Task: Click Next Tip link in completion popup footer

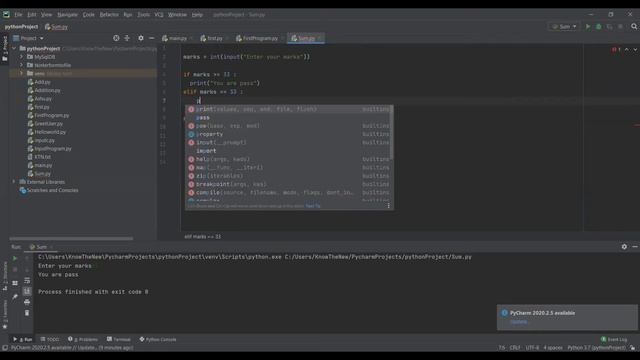Action: pos(313,206)
